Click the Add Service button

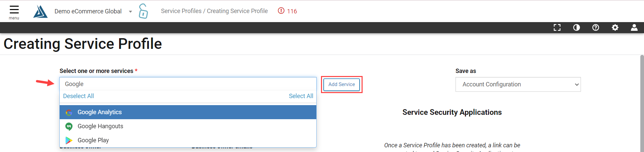click(x=341, y=84)
